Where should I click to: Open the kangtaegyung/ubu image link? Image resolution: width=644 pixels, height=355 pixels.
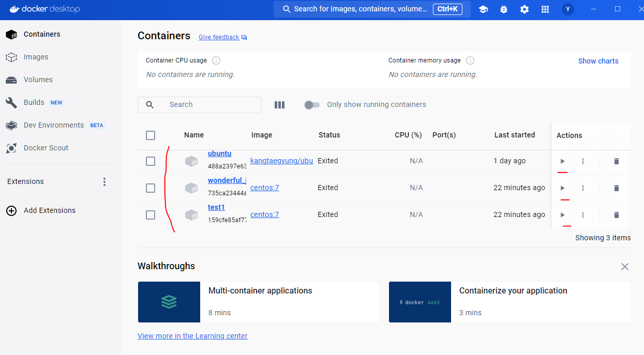pos(282,161)
